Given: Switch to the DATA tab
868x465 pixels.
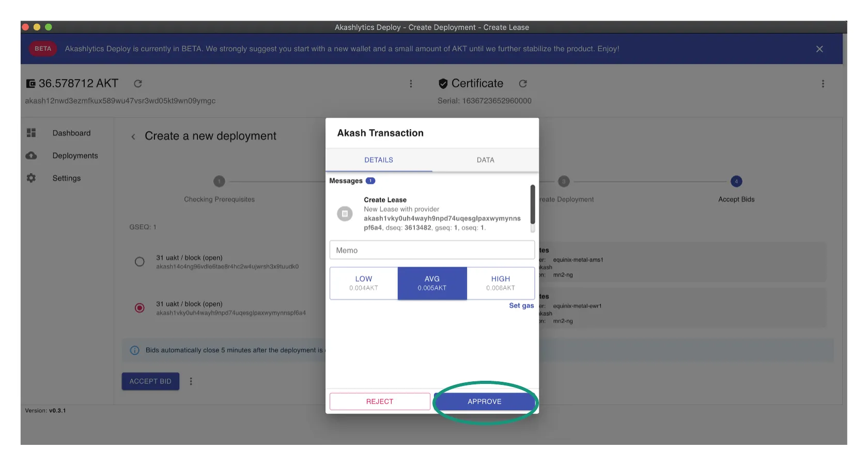Looking at the screenshot, I should point(485,160).
